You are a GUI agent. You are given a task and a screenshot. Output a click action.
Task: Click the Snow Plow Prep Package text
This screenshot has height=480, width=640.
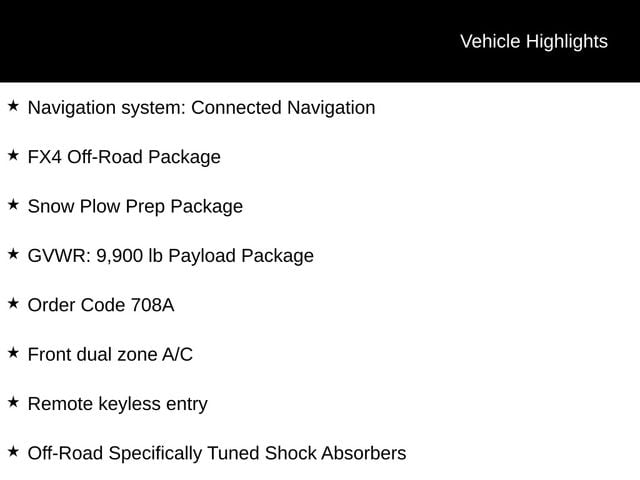point(135,207)
